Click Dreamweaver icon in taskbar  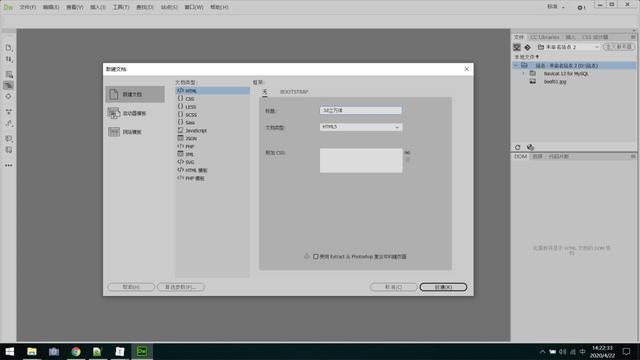pyautogui.click(x=142, y=351)
